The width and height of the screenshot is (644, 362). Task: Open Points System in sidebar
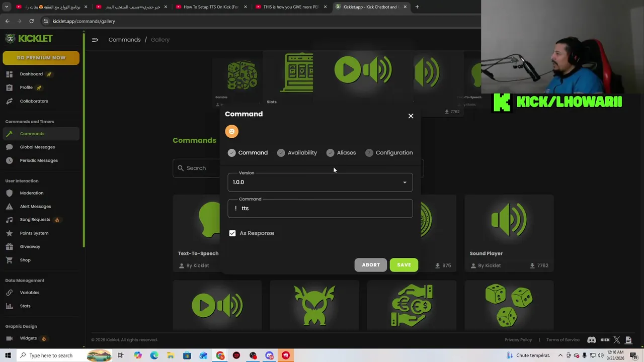34,233
